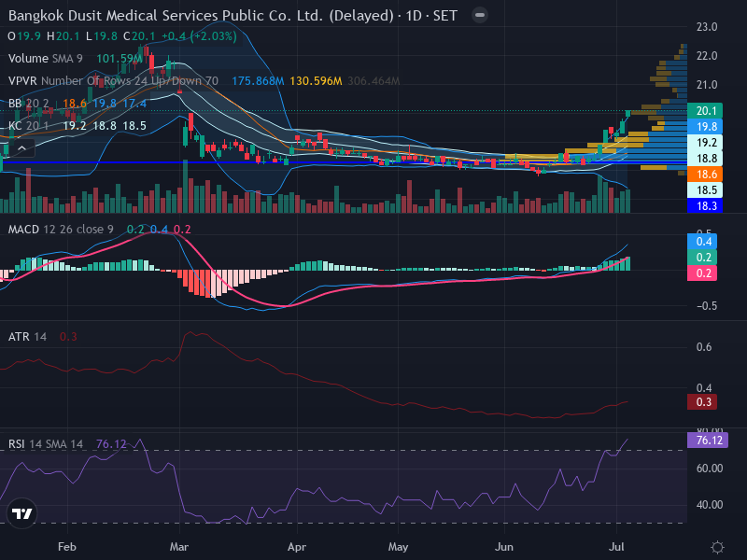Click the blue 0.4 MACD value label
Image resolution: width=747 pixels, height=560 pixels.
[702, 242]
